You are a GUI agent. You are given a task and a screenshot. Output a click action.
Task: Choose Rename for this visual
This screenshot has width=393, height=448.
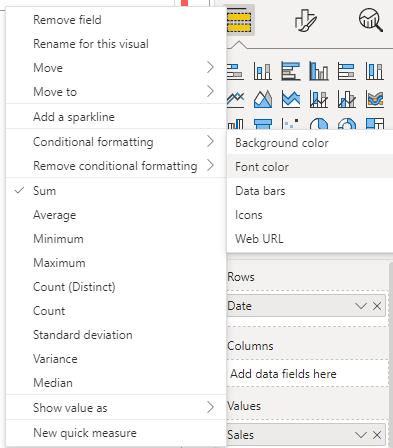point(116,44)
